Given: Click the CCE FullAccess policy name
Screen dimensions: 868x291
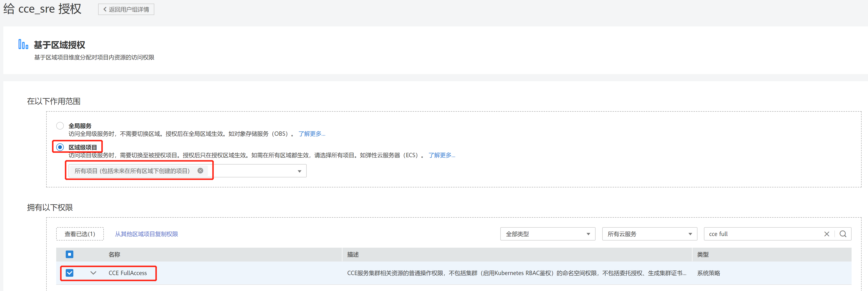Looking at the screenshot, I should [128, 273].
